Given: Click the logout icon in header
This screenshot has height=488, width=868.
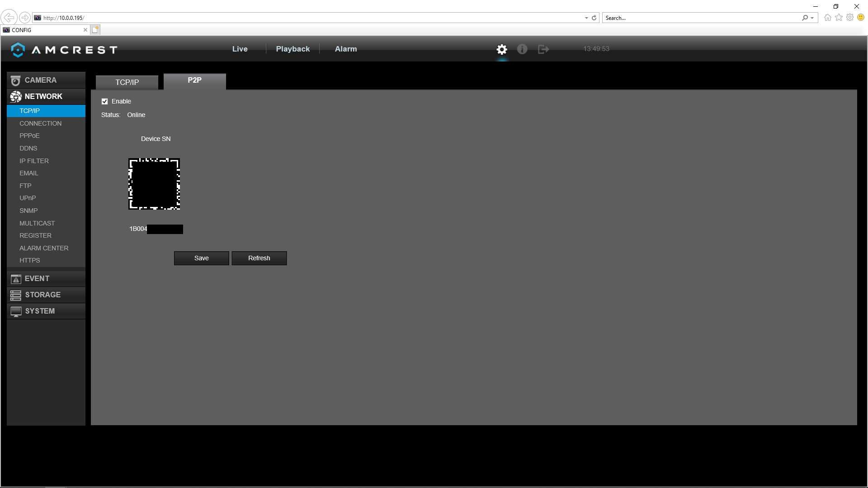Looking at the screenshot, I should (x=543, y=49).
